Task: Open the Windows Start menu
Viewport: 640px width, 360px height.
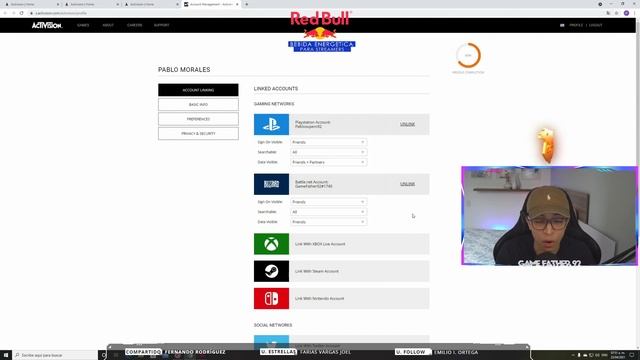Action: point(6,355)
